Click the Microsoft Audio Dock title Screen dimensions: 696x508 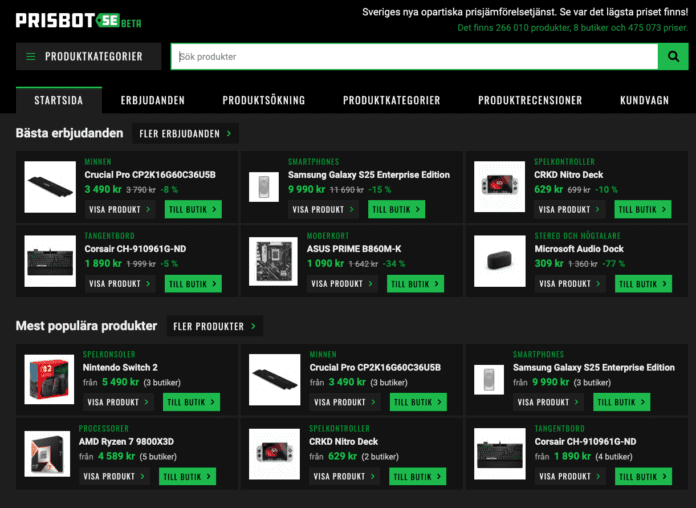[579, 249]
